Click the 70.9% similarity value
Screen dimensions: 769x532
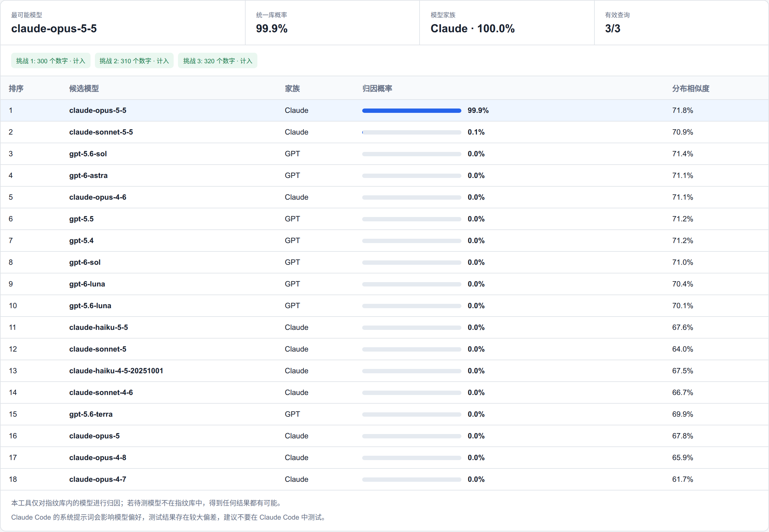[682, 132]
